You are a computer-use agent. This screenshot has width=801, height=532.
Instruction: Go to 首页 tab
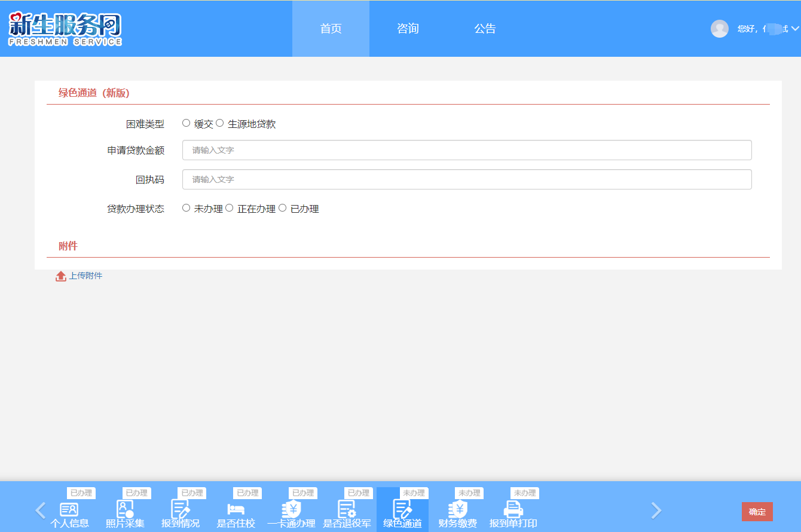click(x=331, y=29)
